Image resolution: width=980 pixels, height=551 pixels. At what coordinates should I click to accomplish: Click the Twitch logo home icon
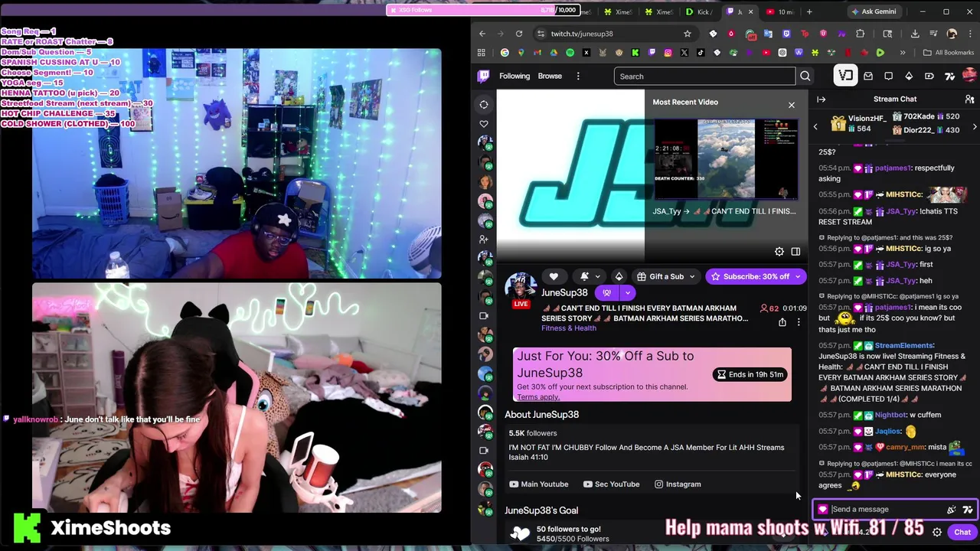(x=483, y=76)
